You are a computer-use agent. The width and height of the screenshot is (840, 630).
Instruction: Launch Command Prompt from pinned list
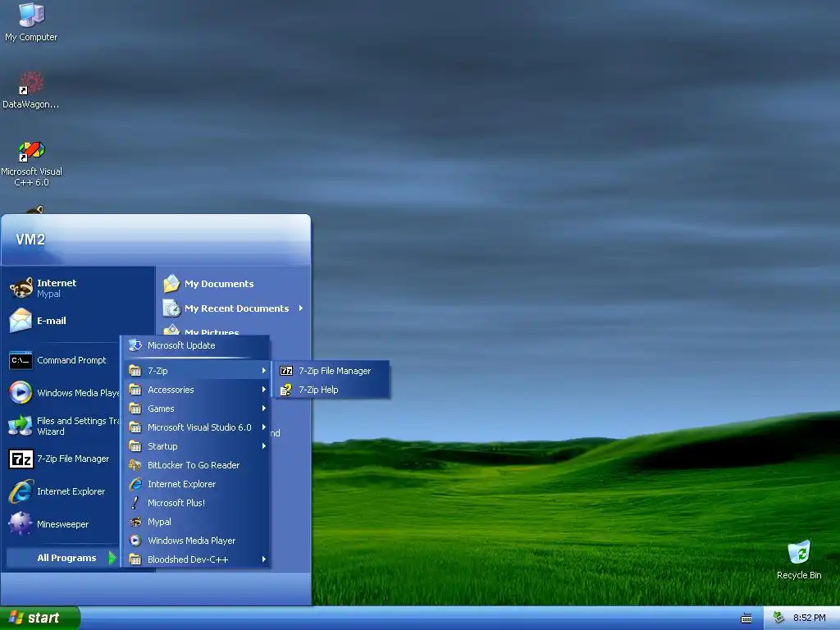(x=64, y=360)
